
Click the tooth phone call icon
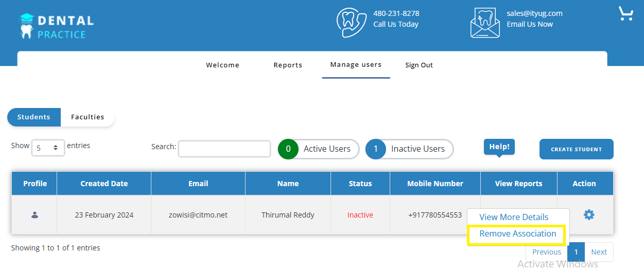(x=351, y=23)
